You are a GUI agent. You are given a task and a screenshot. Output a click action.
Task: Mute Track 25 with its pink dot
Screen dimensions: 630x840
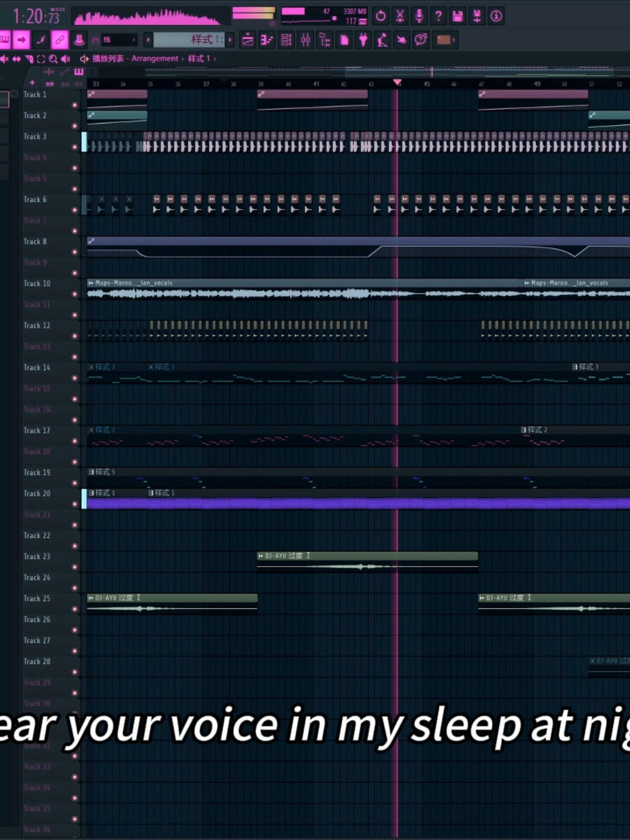point(75,609)
